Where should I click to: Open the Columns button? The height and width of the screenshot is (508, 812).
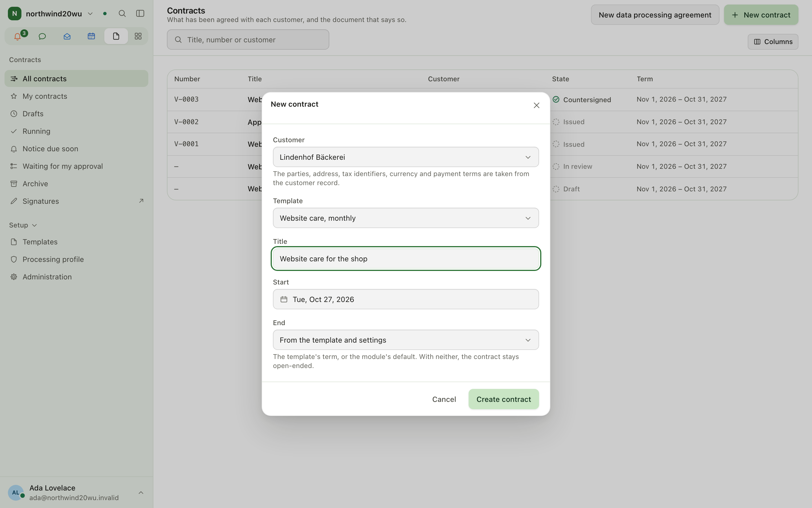(773, 42)
